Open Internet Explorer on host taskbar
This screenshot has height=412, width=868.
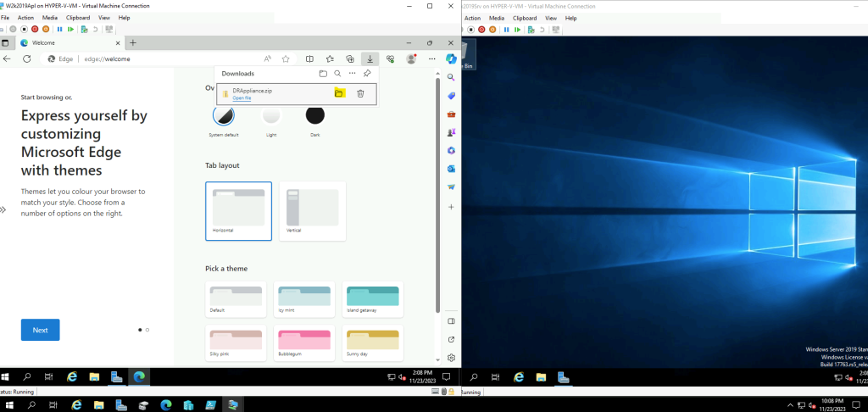[76, 405]
